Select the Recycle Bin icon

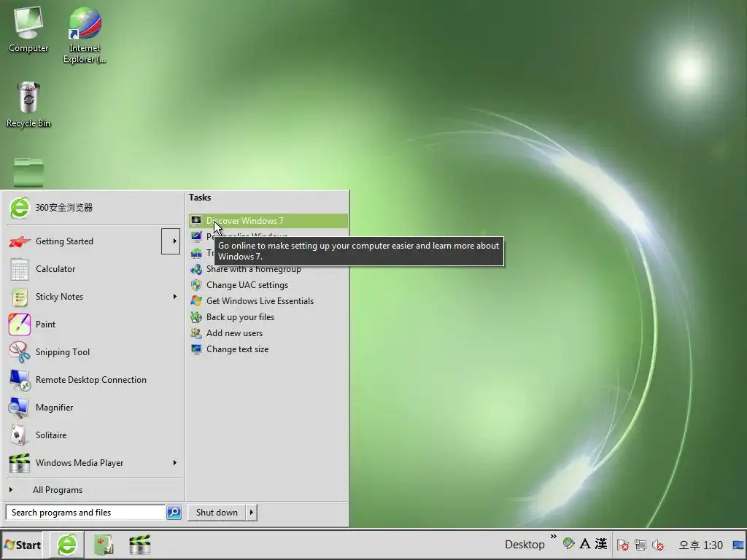pyautogui.click(x=28, y=105)
